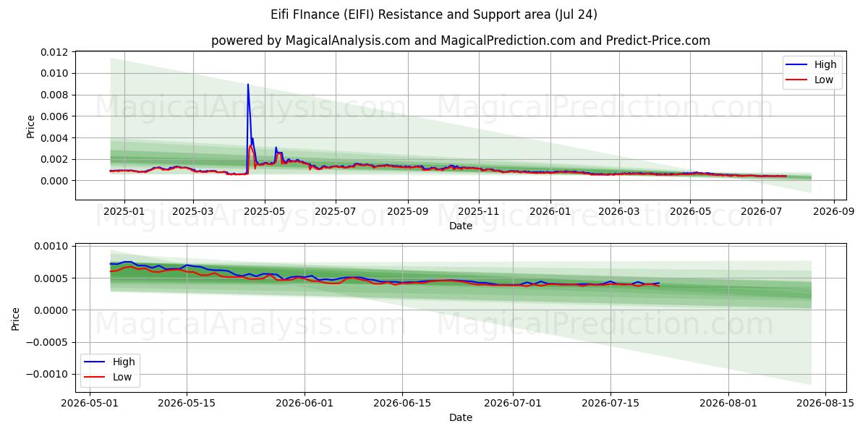This screenshot has height=434, width=868.
Task: Click the top chart y-axis value '0.006'
Action: click(x=55, y=116)
